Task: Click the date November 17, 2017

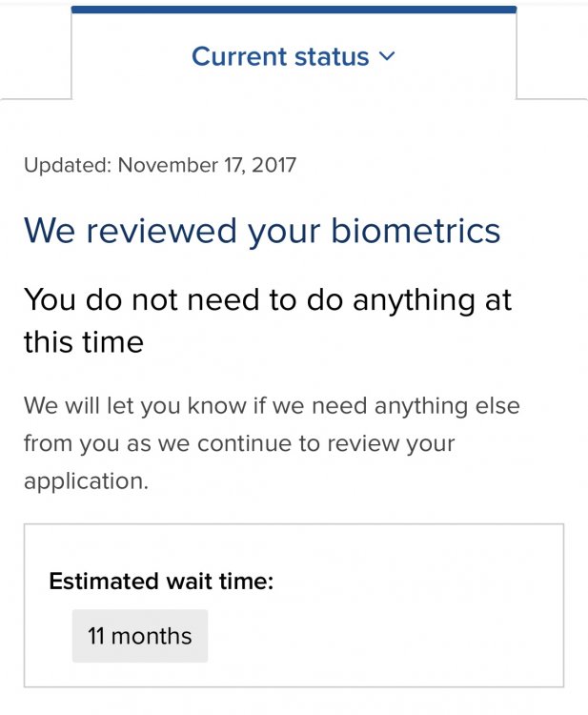Action: click(207, 165)
